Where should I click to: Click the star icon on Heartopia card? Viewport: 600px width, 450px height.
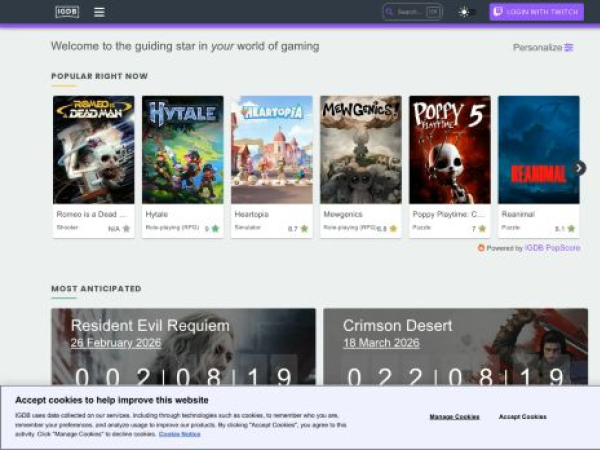pyautogui.click(x=304, y=229)
